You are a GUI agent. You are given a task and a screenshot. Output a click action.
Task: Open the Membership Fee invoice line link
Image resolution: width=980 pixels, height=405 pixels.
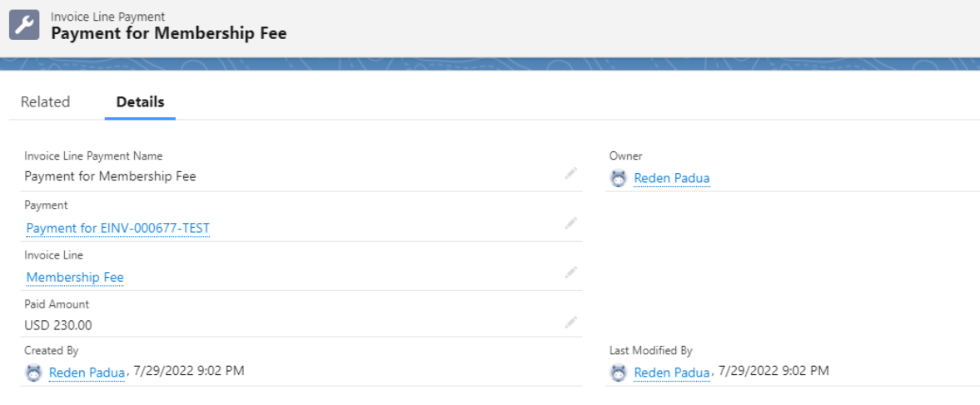click(75, 277)
